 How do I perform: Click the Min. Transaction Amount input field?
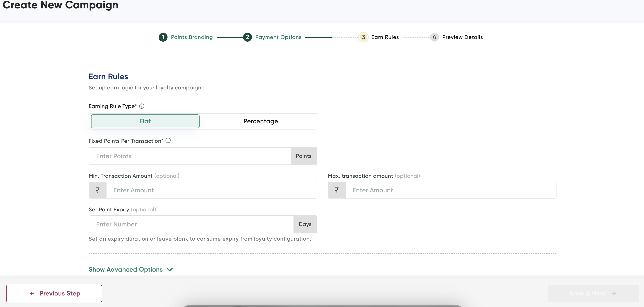coord(212,190)
